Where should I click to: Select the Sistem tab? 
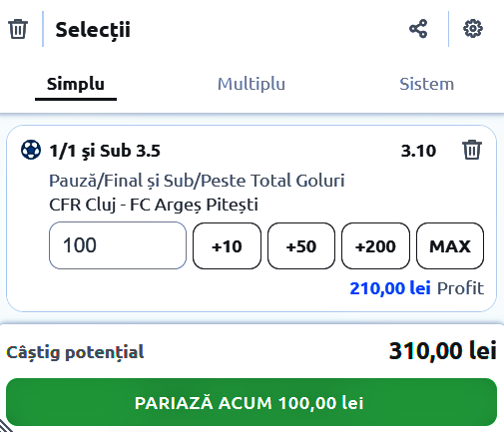click(x=426, y=84)
